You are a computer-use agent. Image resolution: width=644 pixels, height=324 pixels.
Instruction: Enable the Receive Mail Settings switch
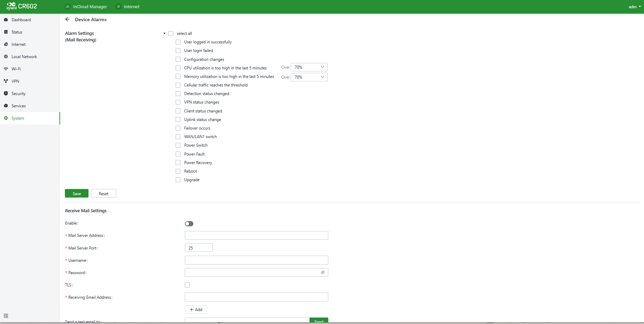pos(189,224)
